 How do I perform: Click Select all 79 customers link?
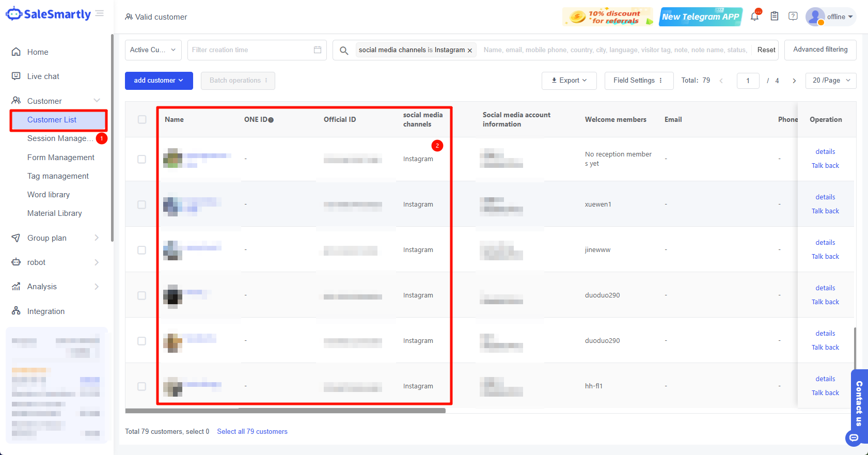[252, 432]
